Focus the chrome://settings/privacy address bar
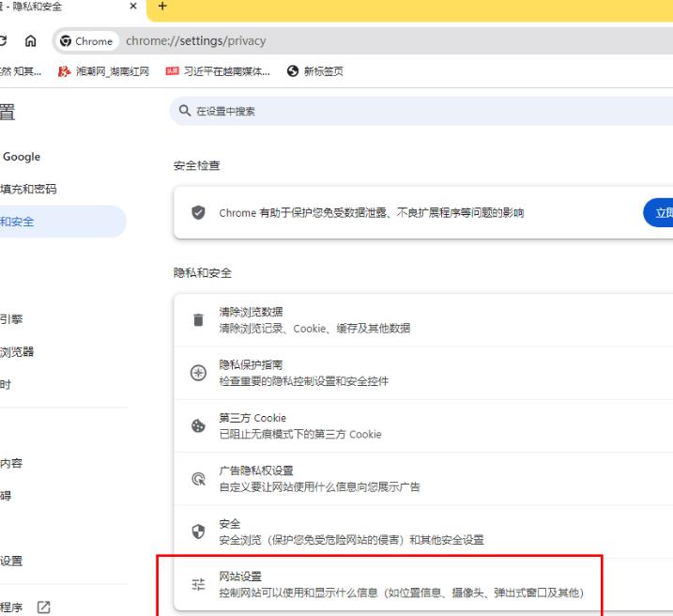The image size is (673, 616). (362, 40)
